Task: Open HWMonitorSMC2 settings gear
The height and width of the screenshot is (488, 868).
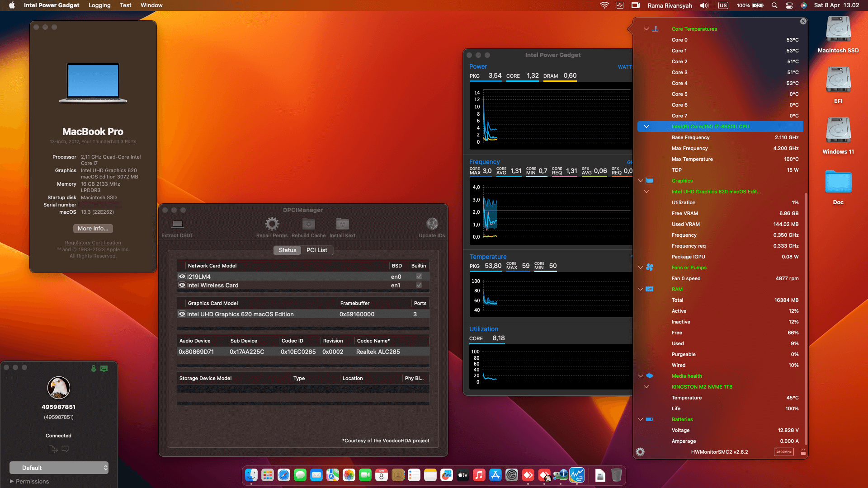Action: tap(640, 452)
